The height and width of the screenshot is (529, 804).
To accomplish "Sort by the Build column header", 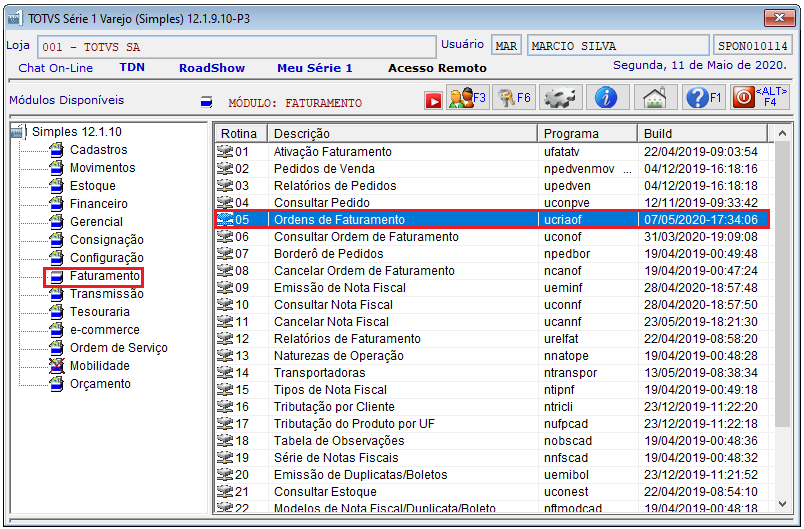I will click(x=702, y=133).
